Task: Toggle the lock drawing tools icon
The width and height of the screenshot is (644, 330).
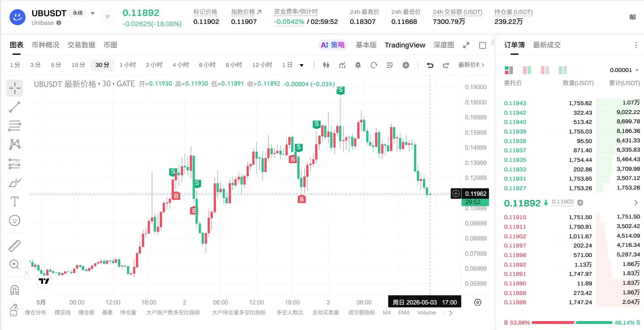Action: pos(14,310)
